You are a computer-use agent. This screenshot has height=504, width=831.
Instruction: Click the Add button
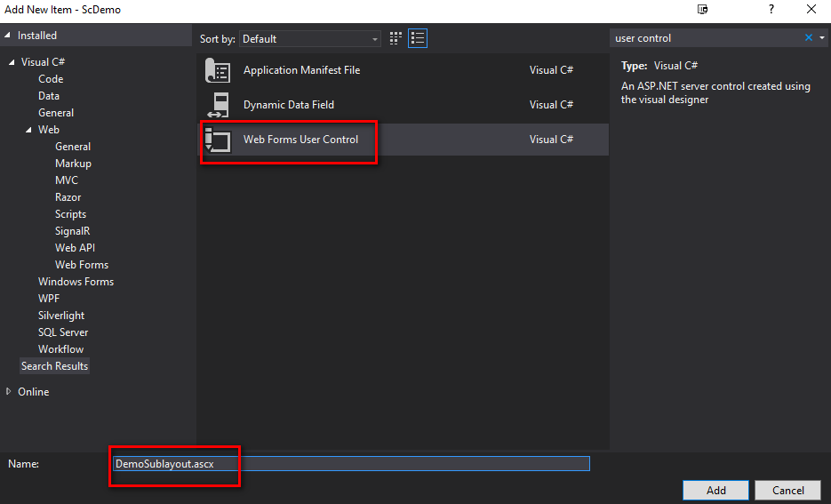pyautogui.click(x=715, y=490)
